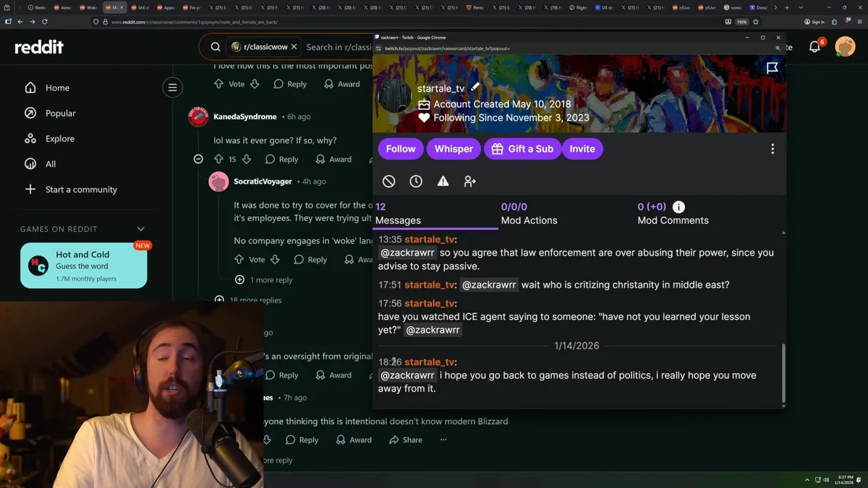Award KanedaSyndrome's comment
868x488 pixels.
(x=334, y=159)
